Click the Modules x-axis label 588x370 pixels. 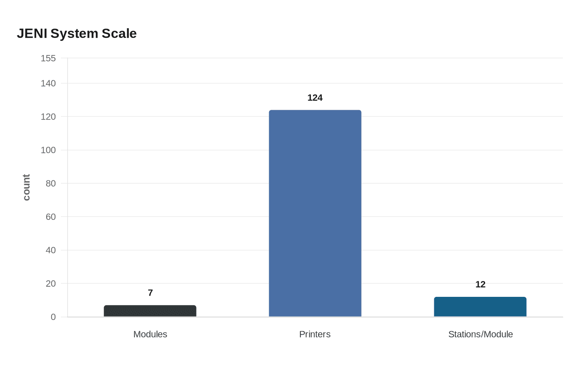point(150,334)
